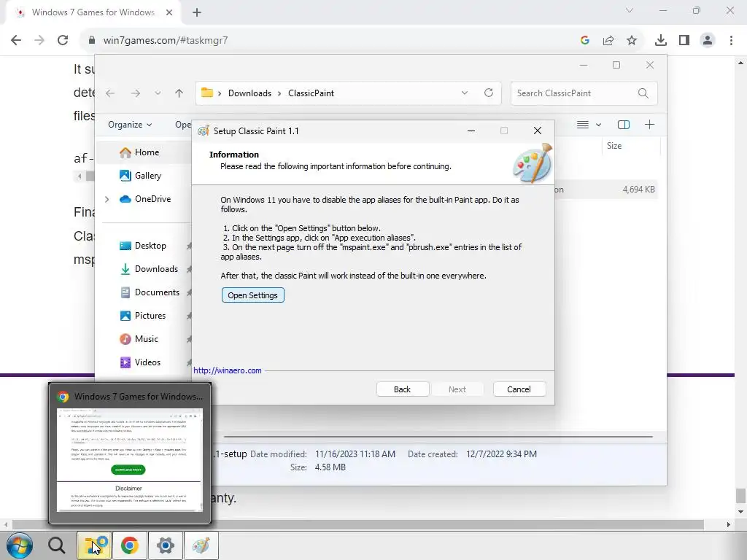Open Chrome tab search chevron
747x560 pixels.
coord(630,10)
